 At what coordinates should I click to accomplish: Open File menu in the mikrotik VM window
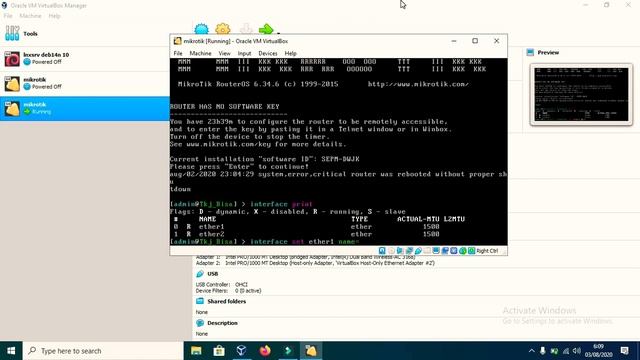(x=178, y=53)
